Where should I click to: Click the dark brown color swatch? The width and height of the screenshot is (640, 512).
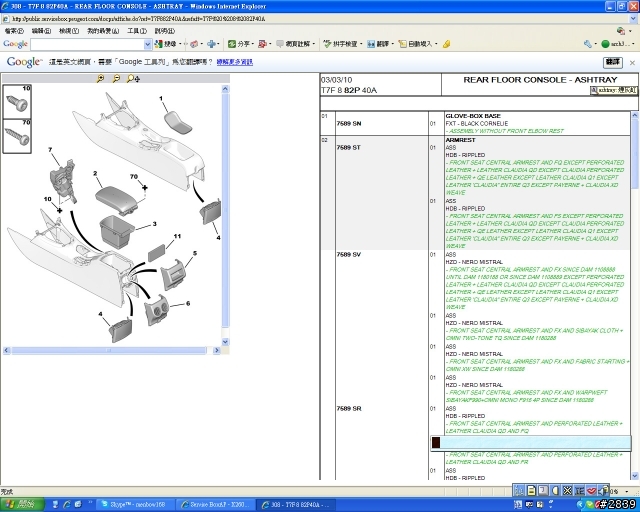pyautogui.click(x=436, y=443)
